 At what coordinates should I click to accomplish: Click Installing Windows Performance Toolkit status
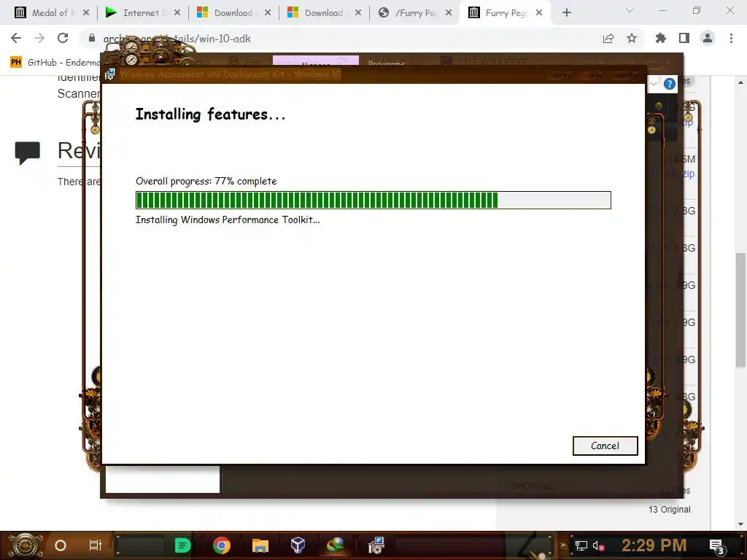(228, 219)
